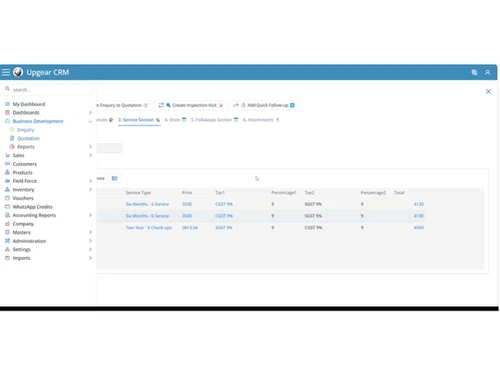Open Accounting Reports menu item
The image size is (500, 375).
pyautogui.click(x=34, y=215)
